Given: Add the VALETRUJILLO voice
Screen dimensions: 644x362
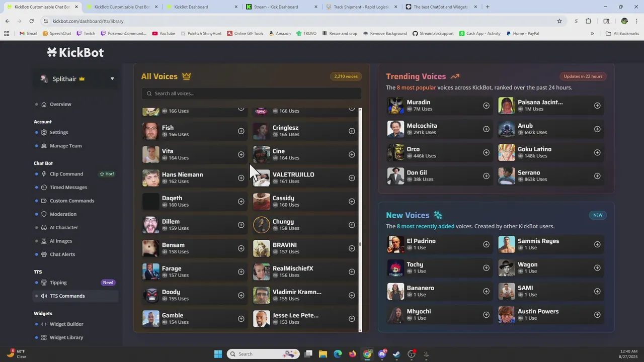Looking at the screenshot, I should (x=352, y=178).
